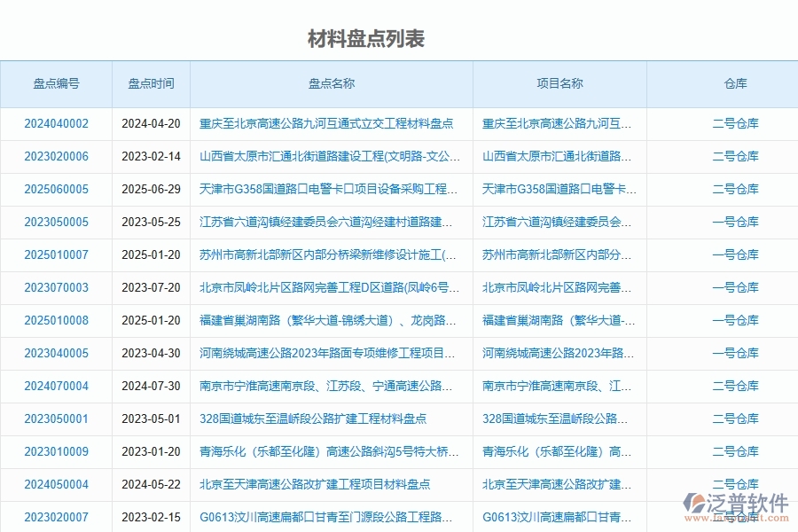Select 二号仓库 in the first row
798x532 pixels.
[737, 124]
